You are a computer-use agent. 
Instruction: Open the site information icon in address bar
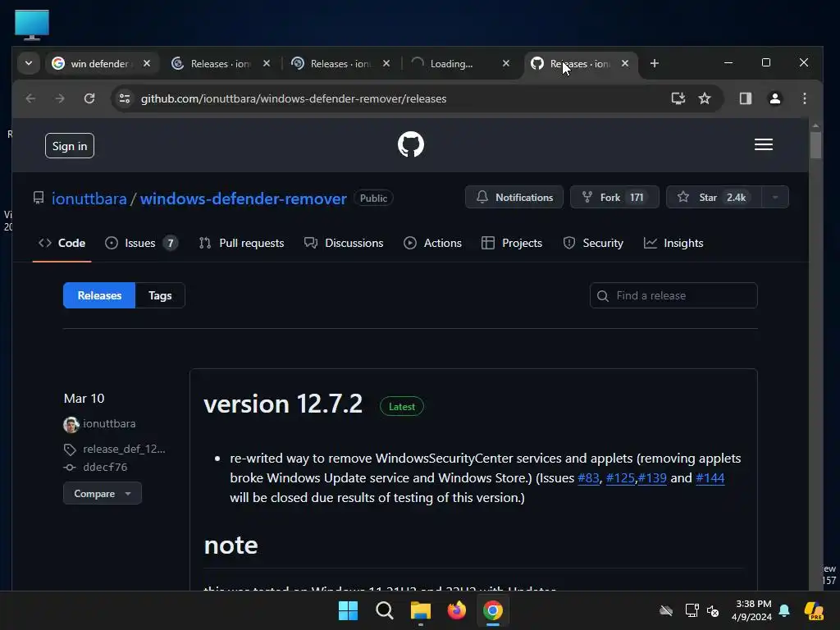pos(125,98)
